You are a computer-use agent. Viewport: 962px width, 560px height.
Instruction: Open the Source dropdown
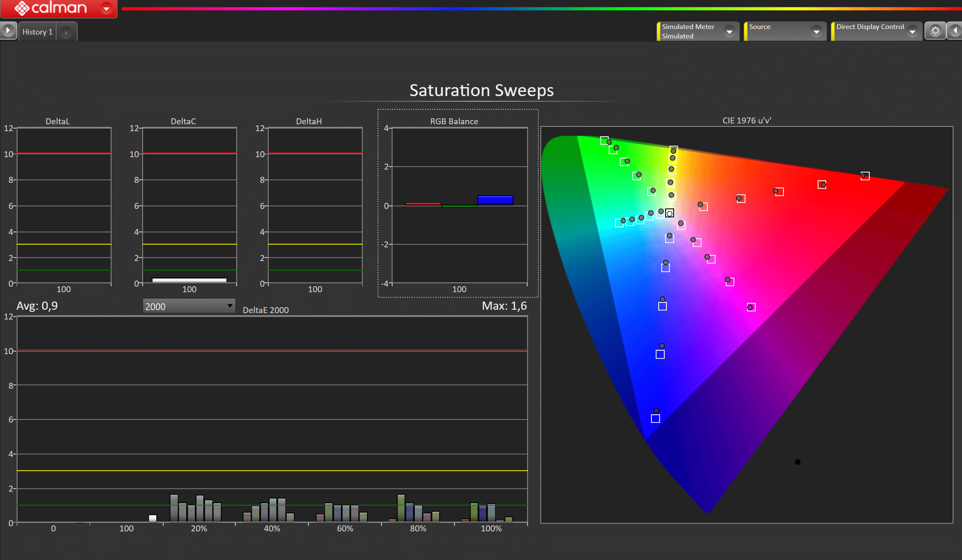pos(816,32)
